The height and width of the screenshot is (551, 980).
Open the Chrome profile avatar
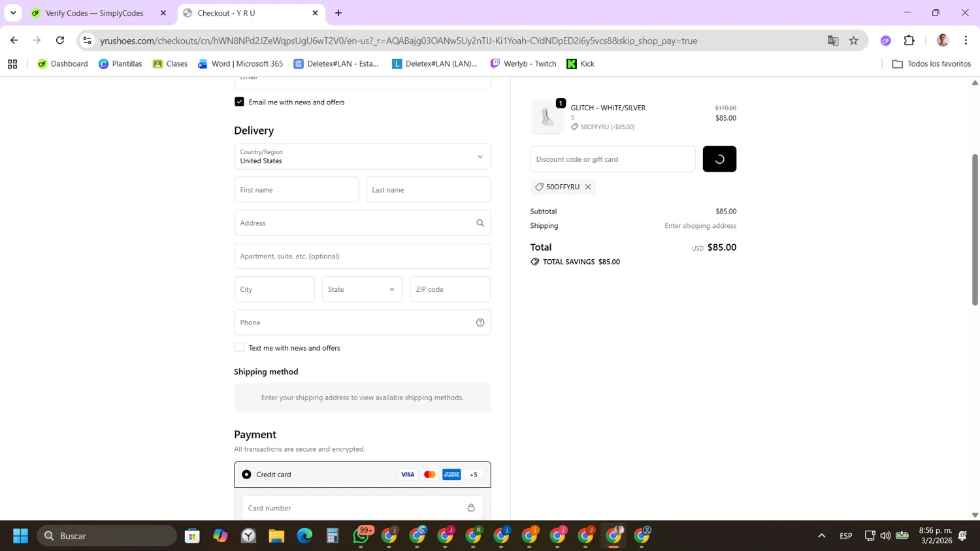(943, 40)
